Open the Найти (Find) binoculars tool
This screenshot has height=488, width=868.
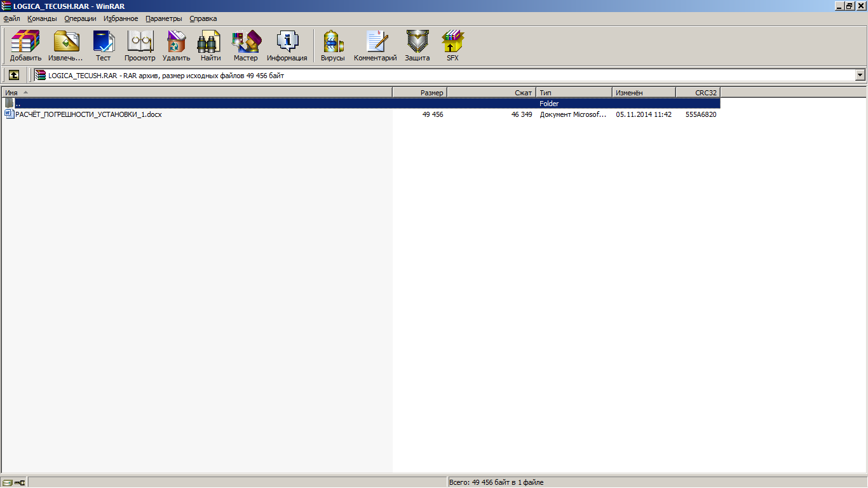coord(210,46)
